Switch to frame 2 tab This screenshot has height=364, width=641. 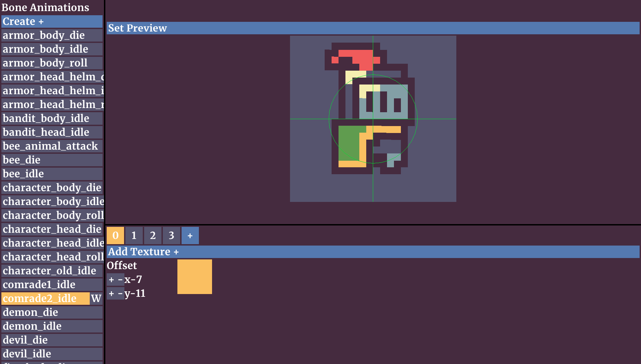click(x=152, y=236)
